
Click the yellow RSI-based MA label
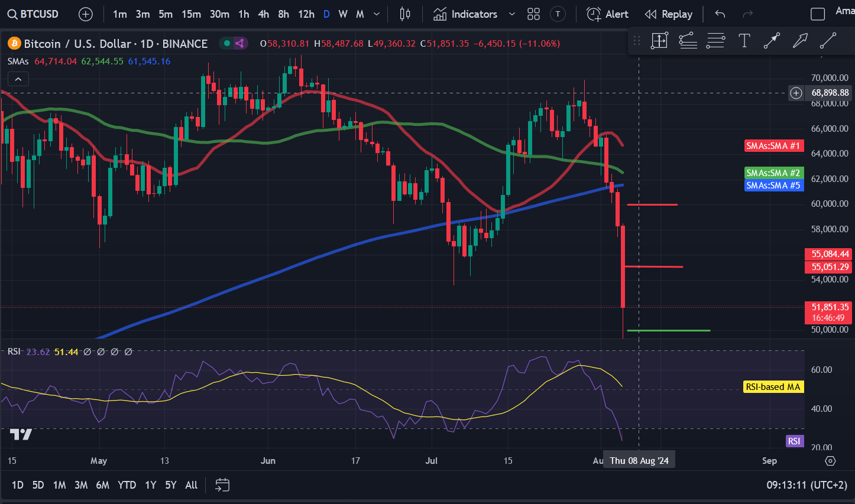[x=773, y=387]
